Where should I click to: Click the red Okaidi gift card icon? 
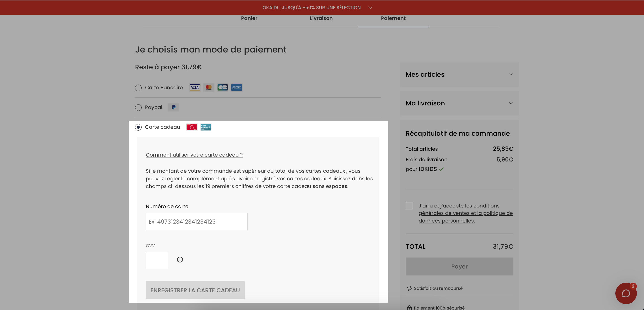[x=192, y=127]
